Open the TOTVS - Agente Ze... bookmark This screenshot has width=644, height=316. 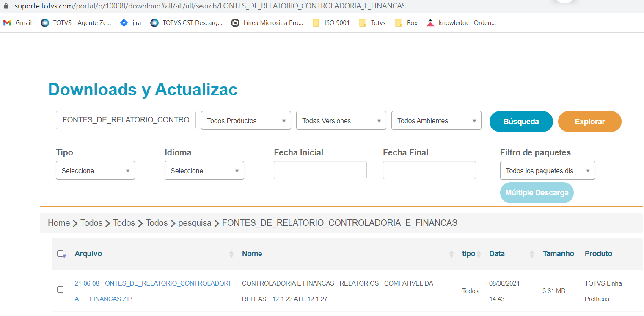(76, 23)
